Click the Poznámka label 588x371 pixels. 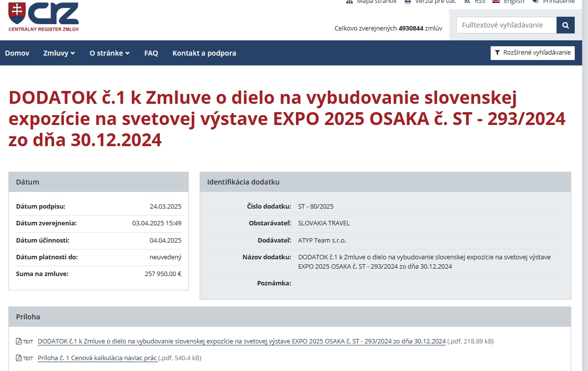click(274, 283)
